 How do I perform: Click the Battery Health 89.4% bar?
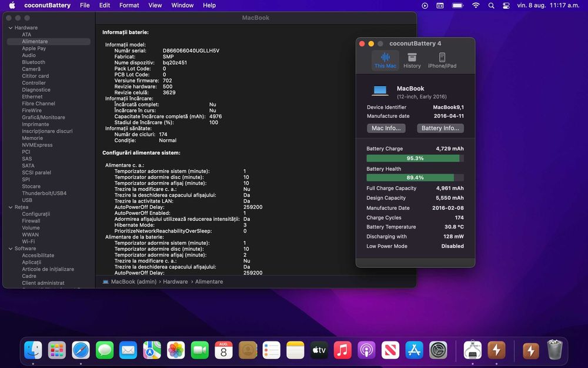415,177
